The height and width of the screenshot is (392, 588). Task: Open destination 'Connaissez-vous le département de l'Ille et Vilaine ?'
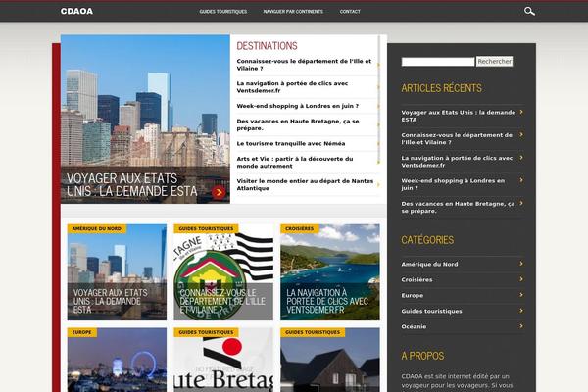(304, 65)
